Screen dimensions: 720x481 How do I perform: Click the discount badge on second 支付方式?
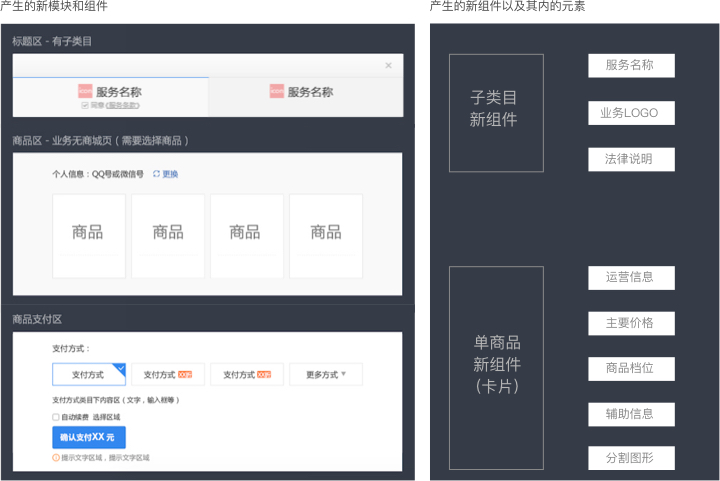[x=184, y=375]
